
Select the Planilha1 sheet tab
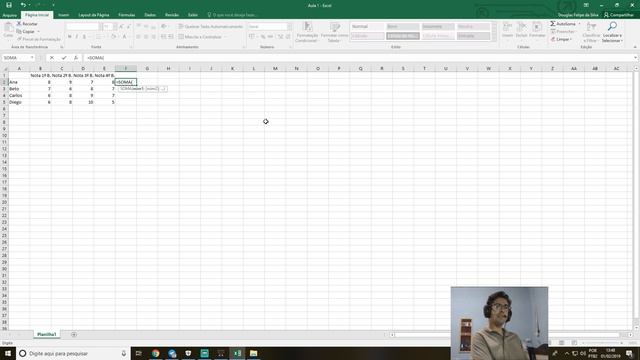pos(47,334)
